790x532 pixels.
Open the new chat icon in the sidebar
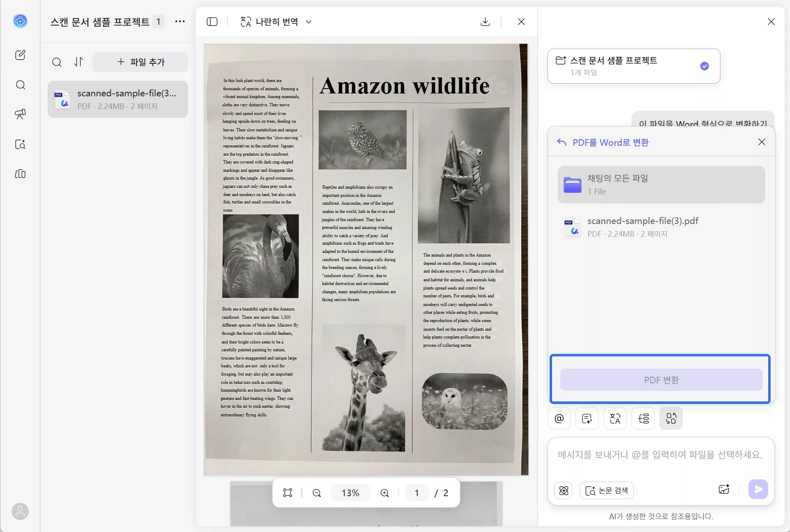click(x=20, y=55)
